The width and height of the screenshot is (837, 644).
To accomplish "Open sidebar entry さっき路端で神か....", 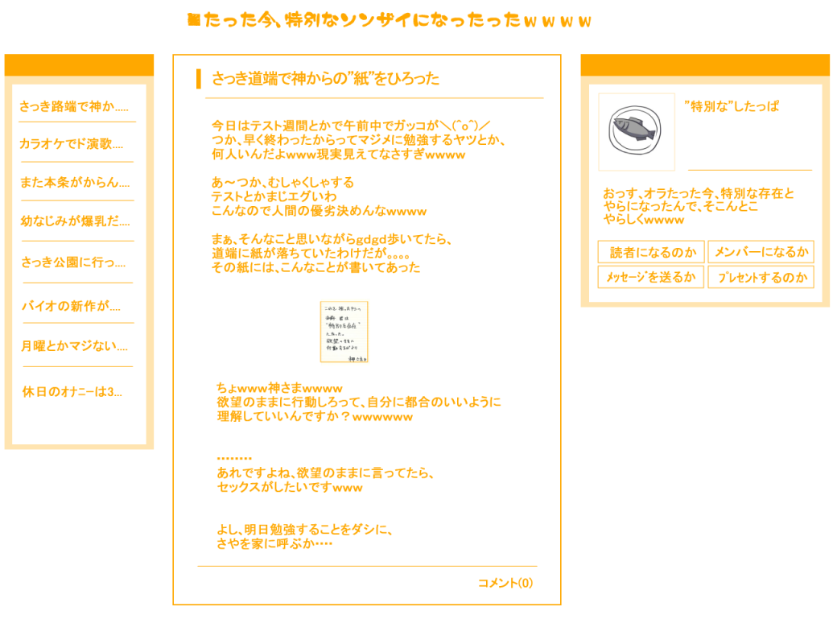I will 74,106.
